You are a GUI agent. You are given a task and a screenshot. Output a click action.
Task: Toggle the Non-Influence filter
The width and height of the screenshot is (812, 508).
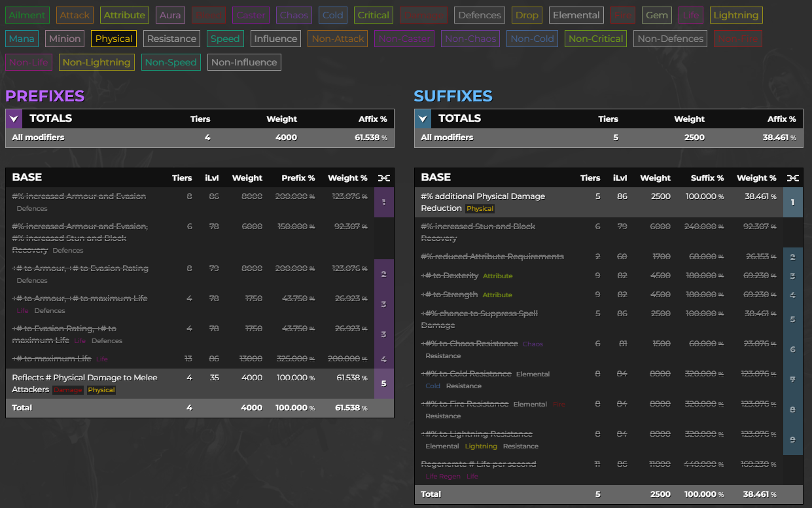point(244,62)
